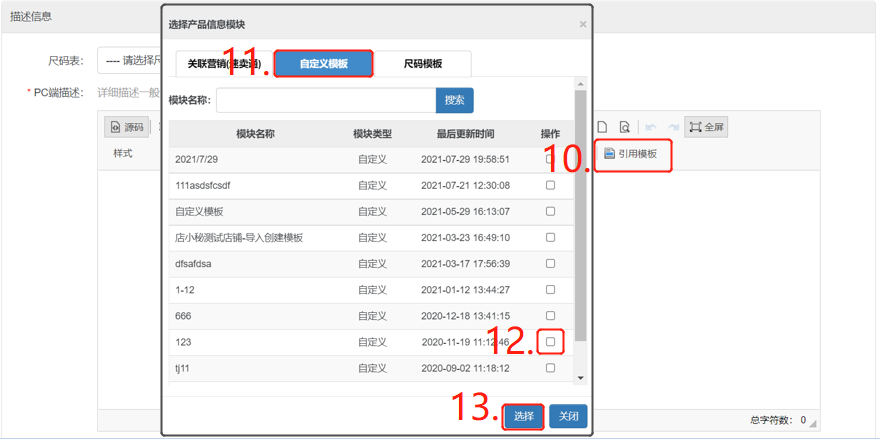Toggle 全屏 fullscreen editor mode
The image size is (880, 439).
point(706,127)
